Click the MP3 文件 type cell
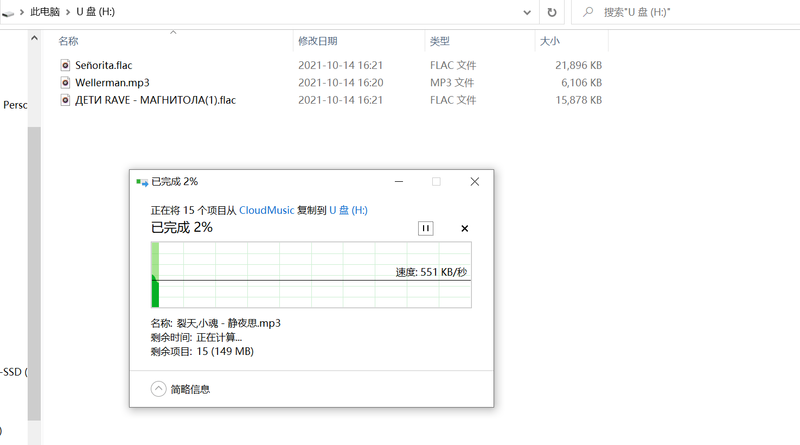Image resolution: width=800 pixels, height=445 pixels. (452, 83)
